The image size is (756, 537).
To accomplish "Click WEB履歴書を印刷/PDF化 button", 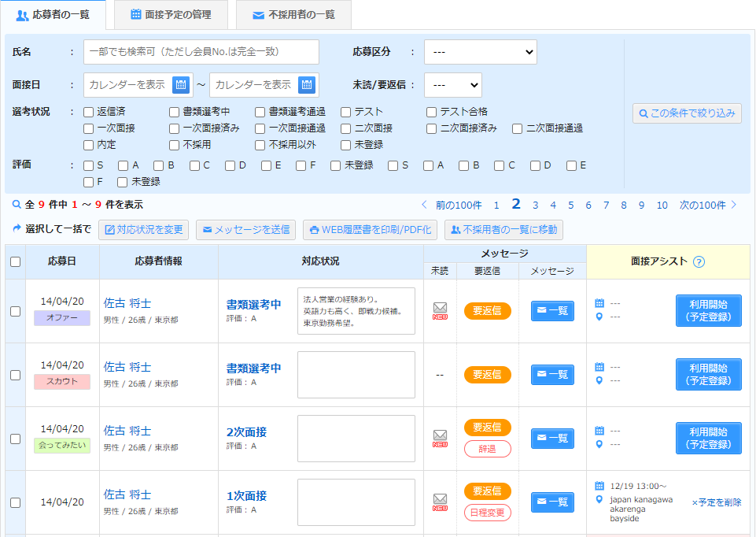I will pos(371,230).
